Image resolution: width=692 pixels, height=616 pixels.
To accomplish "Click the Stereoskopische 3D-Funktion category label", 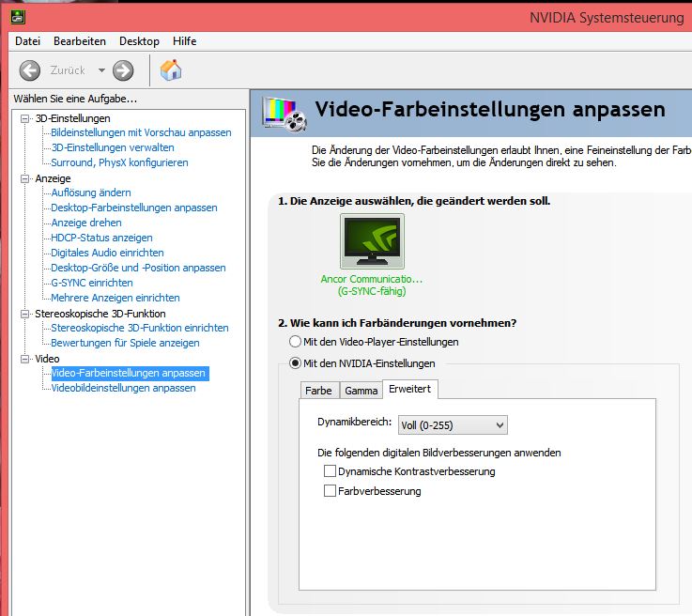I will click(100, 314).
